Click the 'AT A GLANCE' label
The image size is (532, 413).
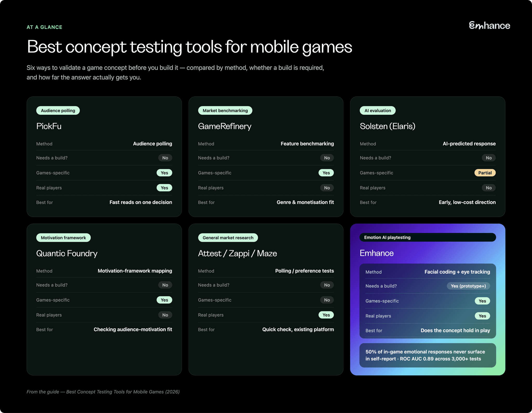(x=44, y=27)
